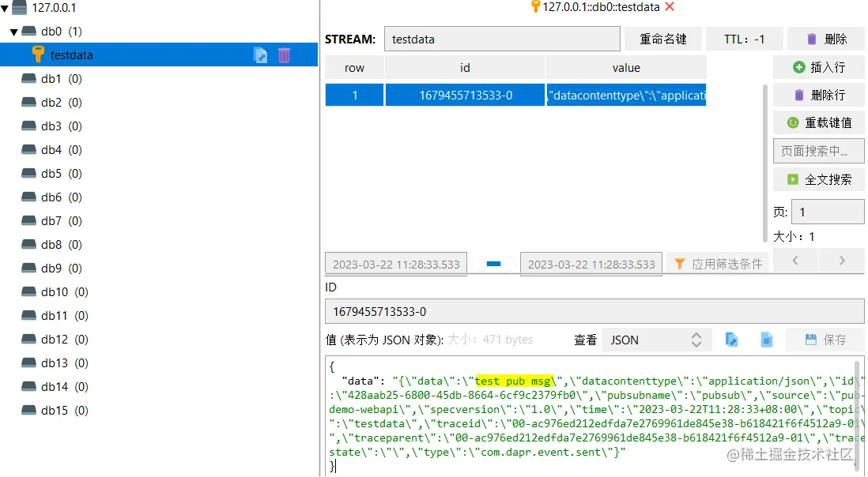The height and width of the screenshot is (477, 868).
Task: Click the page number field
Action: 828,212
